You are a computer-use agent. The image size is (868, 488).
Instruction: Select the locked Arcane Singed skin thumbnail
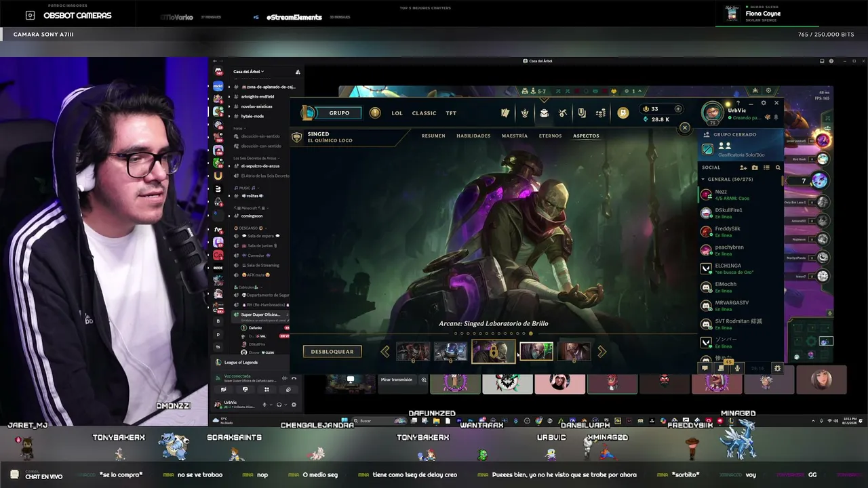click(494, 351)
